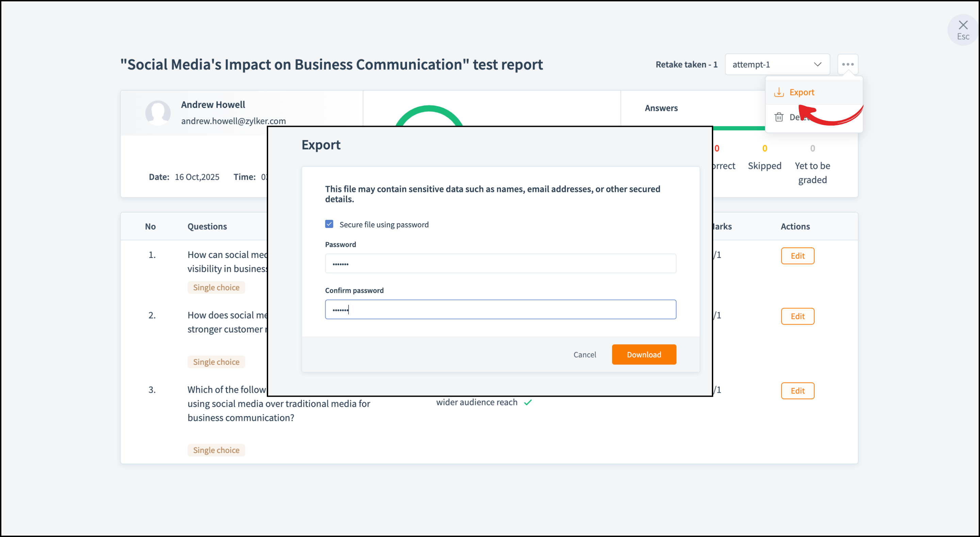
Task: Click Andrew Howell's avatar icon
Action: click(158, 113)
